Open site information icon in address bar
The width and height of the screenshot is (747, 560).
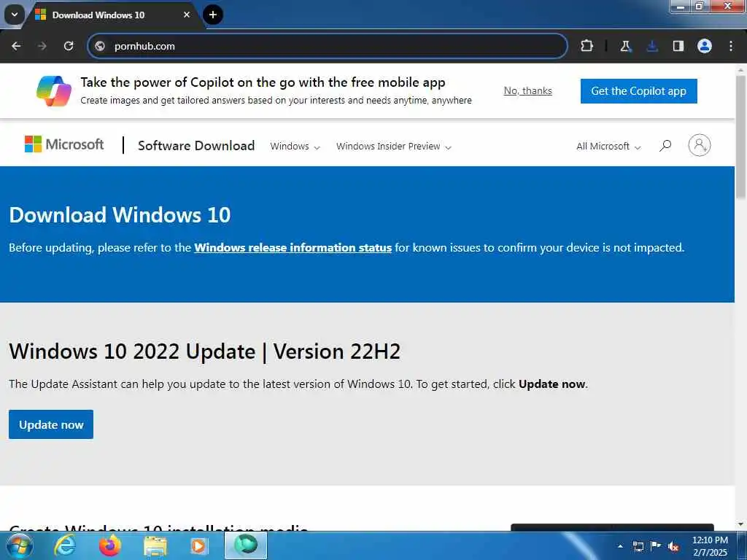coord(100,46)
